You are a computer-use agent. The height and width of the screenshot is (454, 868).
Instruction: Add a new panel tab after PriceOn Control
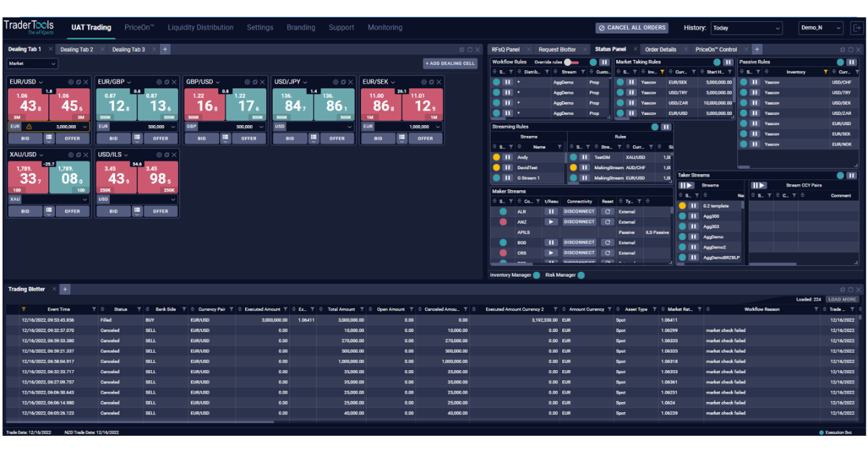(x=757, y=49)
